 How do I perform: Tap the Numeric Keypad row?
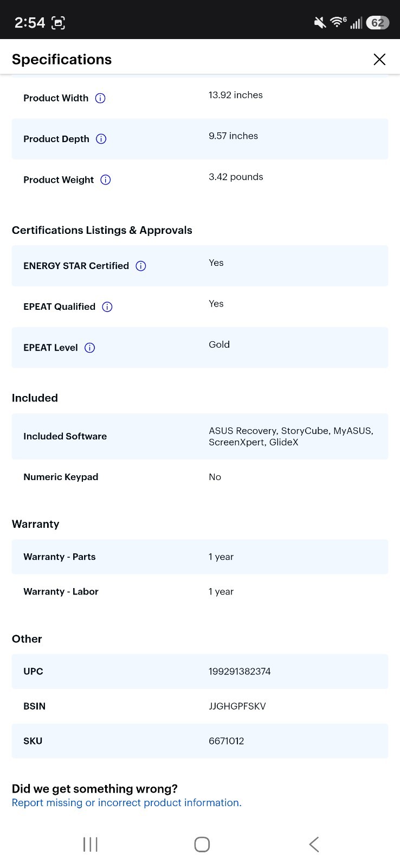click(200, 477)
